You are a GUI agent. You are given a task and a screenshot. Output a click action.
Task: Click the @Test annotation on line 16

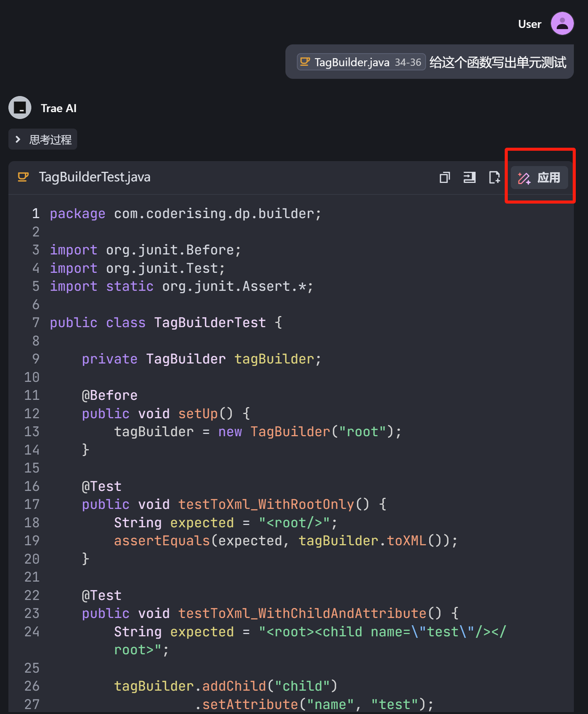101,486
